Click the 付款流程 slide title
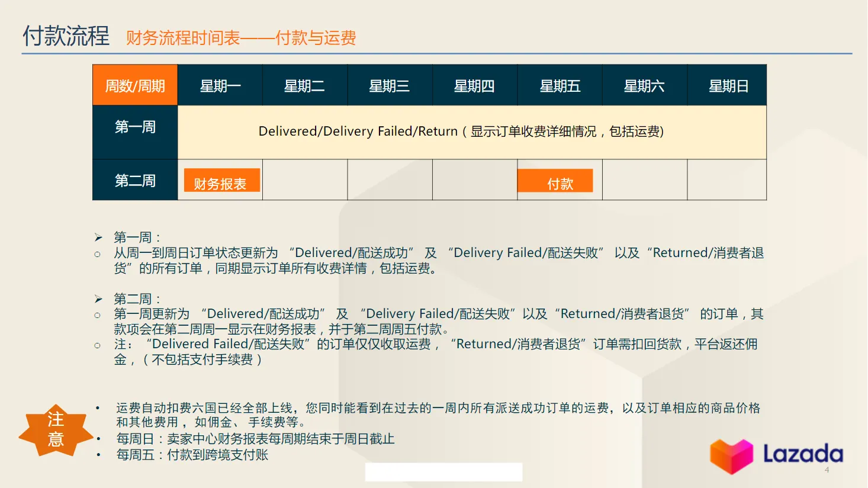 pyautogui.click(x=66, y=36)
